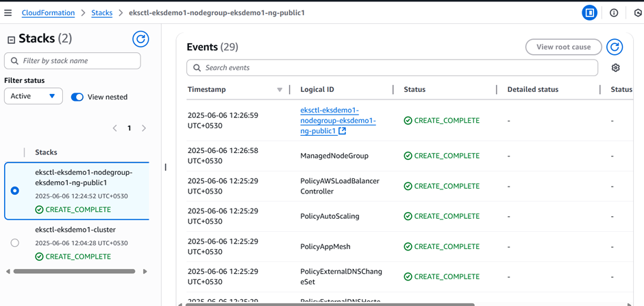This screenshot has height=306, width=644.
Task: Click page number 1 in pagination
Action: 129,128
